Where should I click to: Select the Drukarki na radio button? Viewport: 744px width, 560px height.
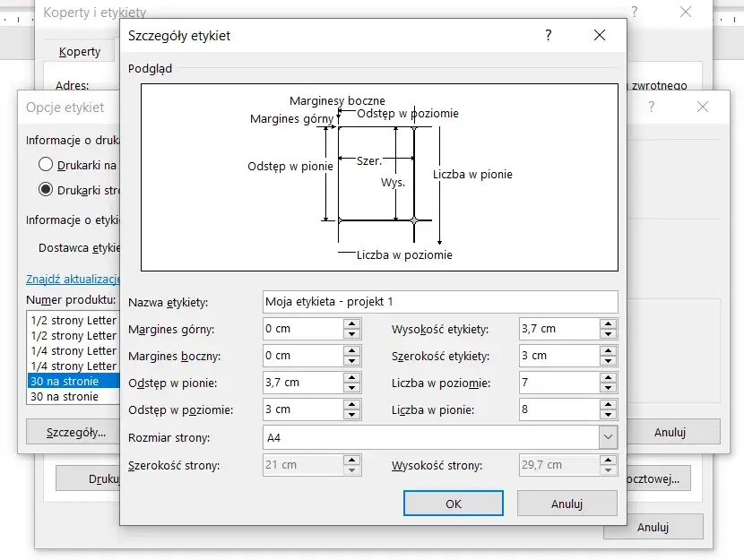(x=46, y=165)
